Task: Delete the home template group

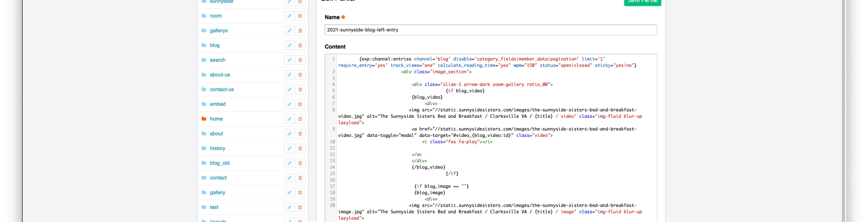Action: (x=300, y=119)
